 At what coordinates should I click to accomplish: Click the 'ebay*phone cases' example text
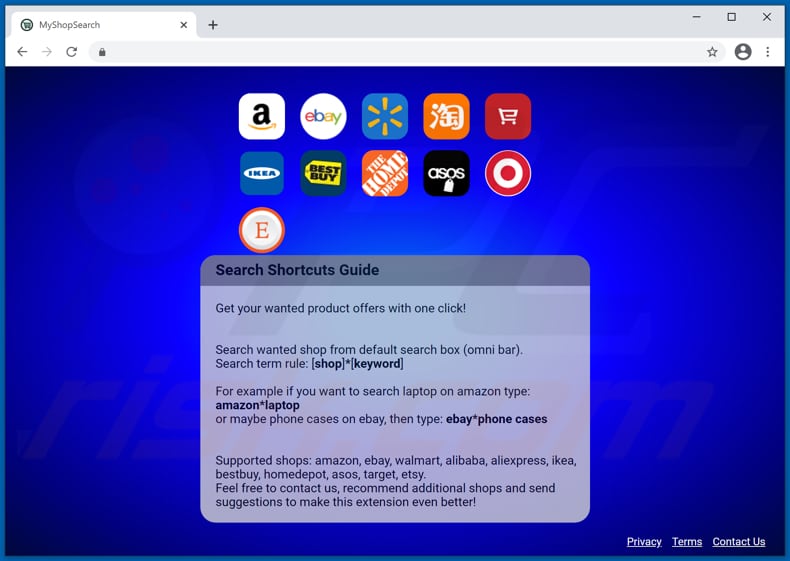[496, 419]
